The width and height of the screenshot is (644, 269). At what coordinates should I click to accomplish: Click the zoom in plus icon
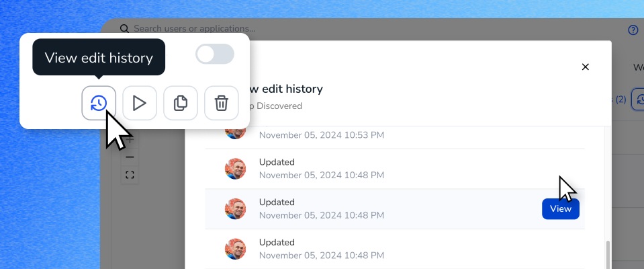[x=130, y=140]
